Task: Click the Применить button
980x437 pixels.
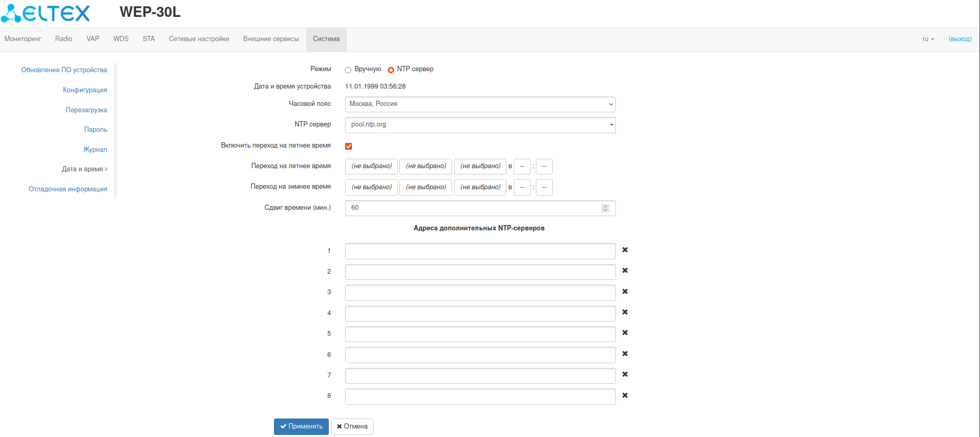Action: point(301,426)
